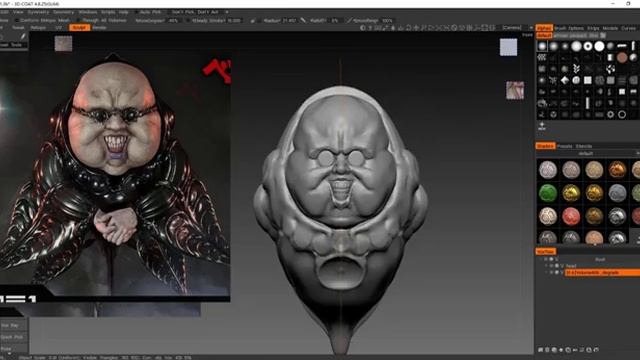The height and width of the screenshot is (360, 640).
Task: Apply the chrome shader in third row
Action: pos(617,216)
